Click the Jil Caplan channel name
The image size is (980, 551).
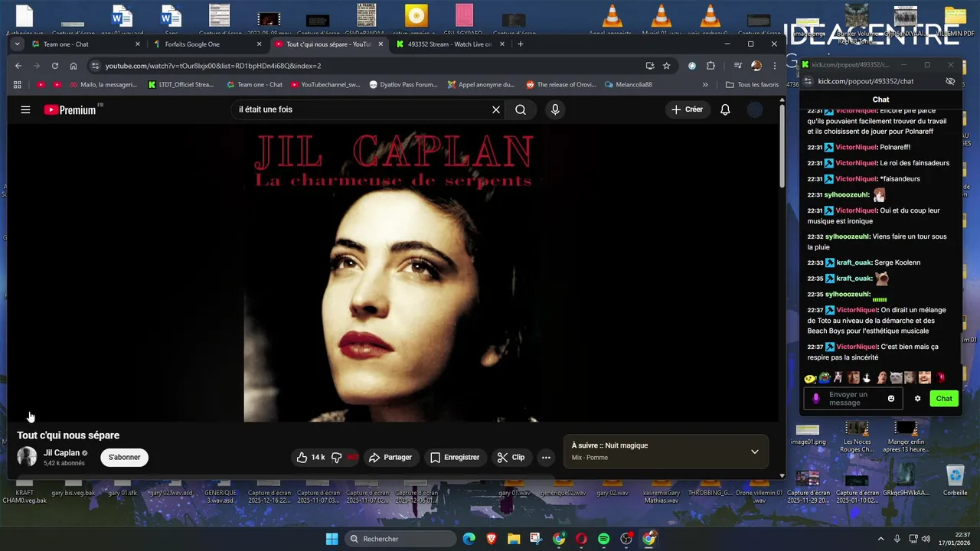tap(61, 453)
